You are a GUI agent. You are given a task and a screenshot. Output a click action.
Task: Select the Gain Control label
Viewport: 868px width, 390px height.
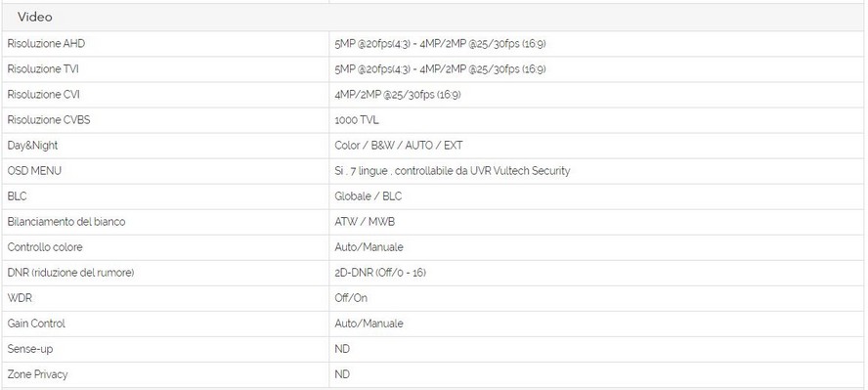point(36,324)
